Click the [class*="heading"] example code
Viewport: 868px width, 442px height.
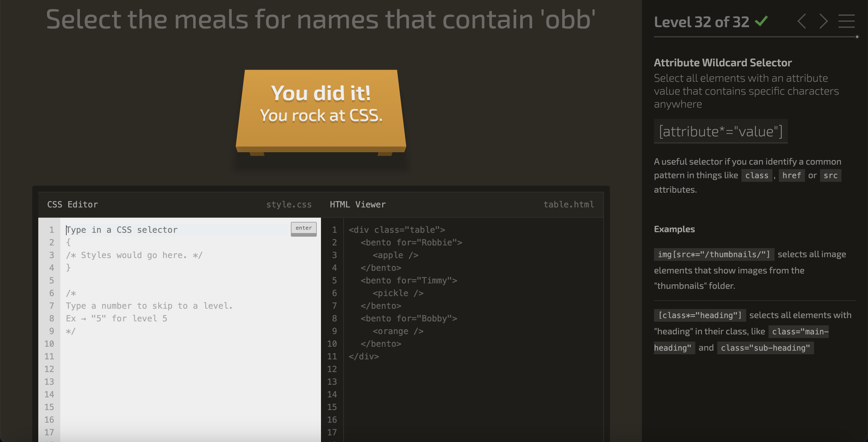[x=700, y=315]
